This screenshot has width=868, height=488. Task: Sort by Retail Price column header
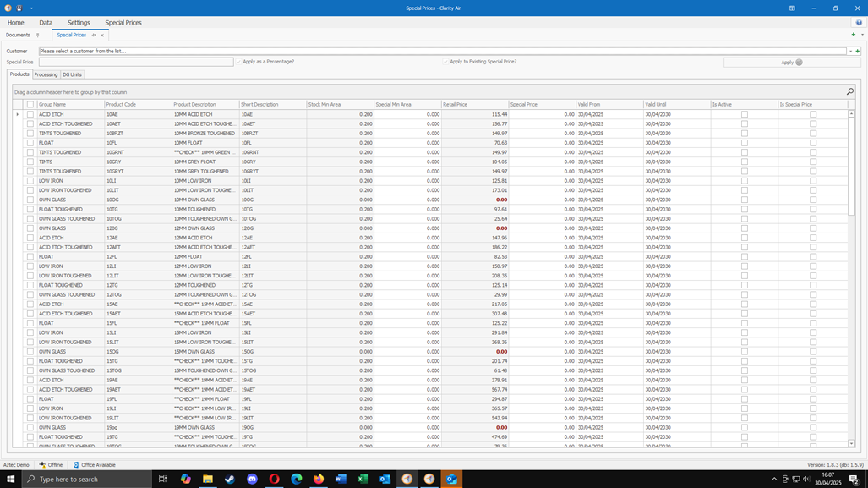[474, 104]
